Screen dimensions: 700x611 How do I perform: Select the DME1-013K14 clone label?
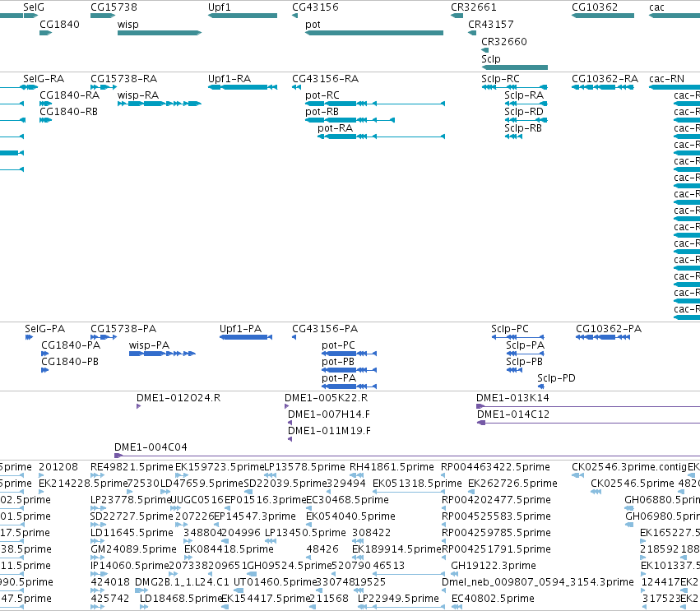pyautogui.click(x=512, y=398)
